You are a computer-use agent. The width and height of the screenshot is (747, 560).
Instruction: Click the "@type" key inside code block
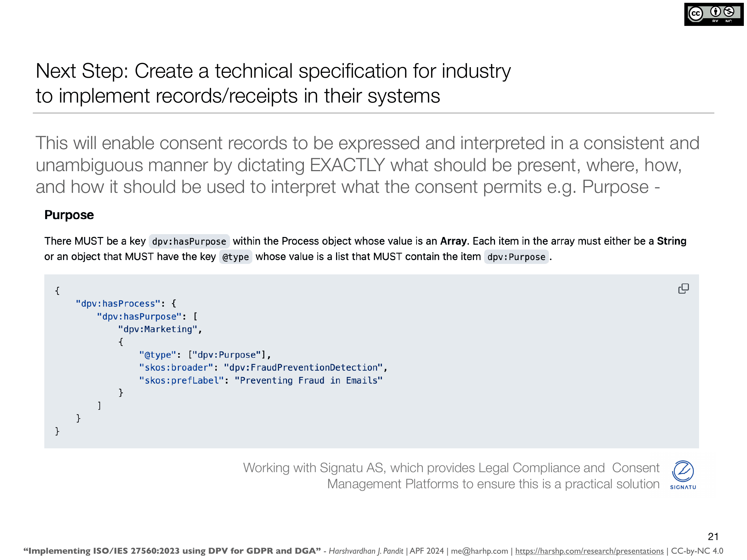pos(158,355)
